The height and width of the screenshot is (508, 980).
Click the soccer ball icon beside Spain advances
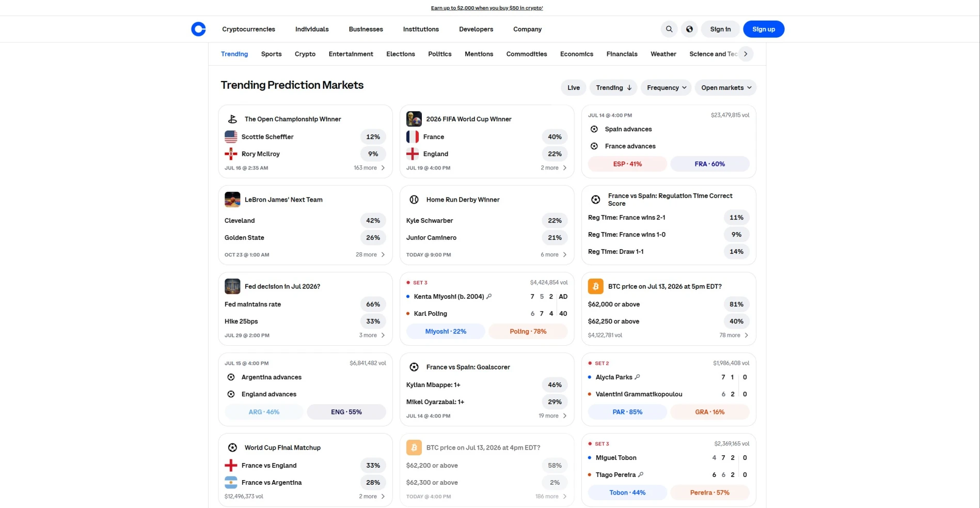(x=594, y=129)
